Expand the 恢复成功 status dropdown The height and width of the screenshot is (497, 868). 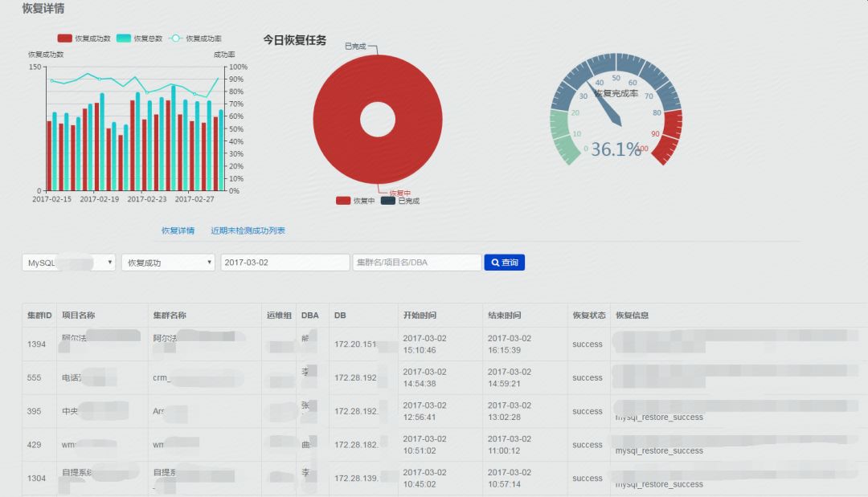(x=168, y=263)
